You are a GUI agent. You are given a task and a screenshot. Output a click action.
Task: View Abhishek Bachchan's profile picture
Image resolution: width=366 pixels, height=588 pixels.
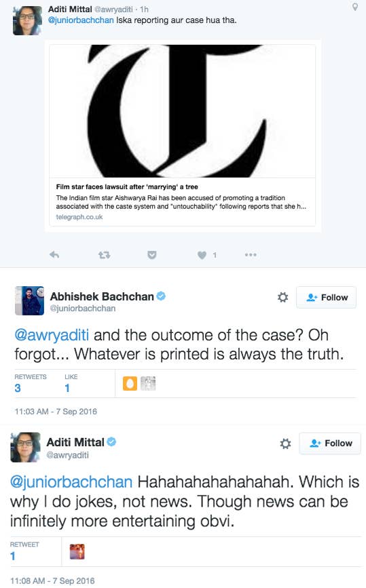pyautogui.click(x=29, y=300)
